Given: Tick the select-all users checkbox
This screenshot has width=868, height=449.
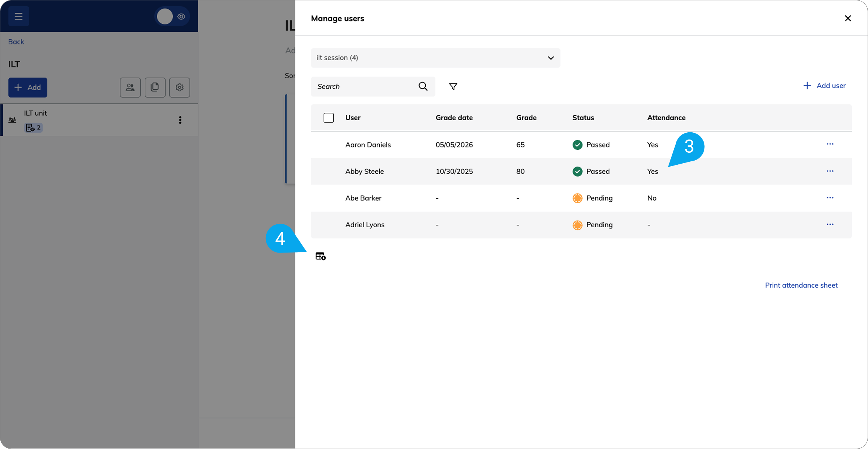Looking at the screenshot, I should pos(329,118).
